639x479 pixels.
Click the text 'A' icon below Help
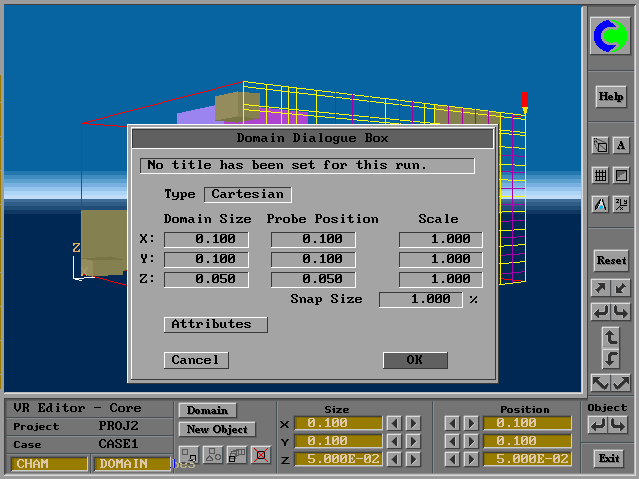click(621, 146)
